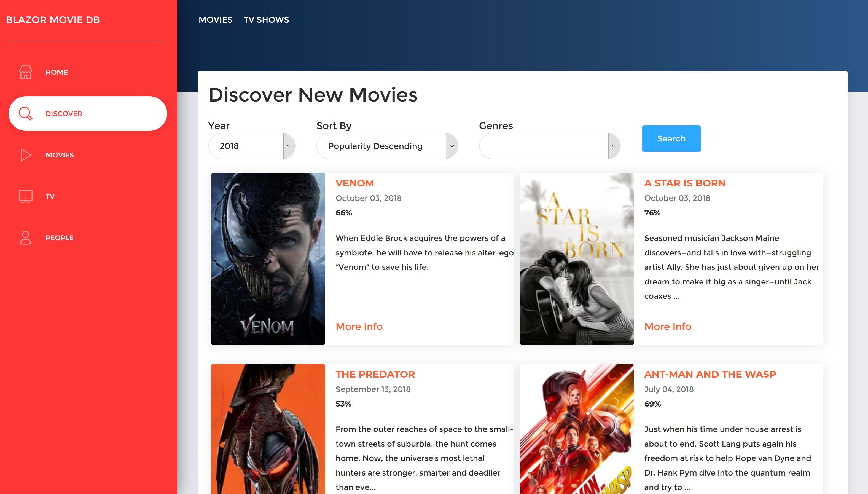Click the A STAR IS BORN title

685,183
